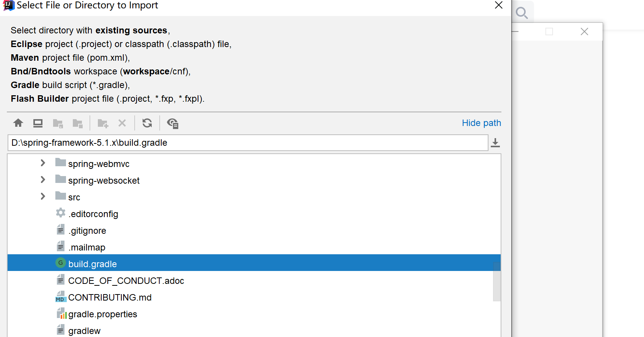
Task: Select the build.gradle file
Action: click(x=93, y=264)
